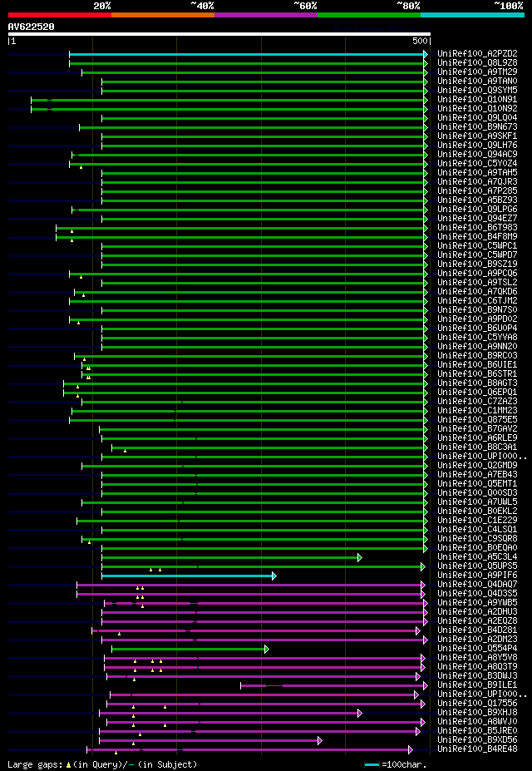The height and width of the screenshot is (771, 532).
Task: Click the arrowhead ending the B4RE48 bar
Action: pos(411,750)
